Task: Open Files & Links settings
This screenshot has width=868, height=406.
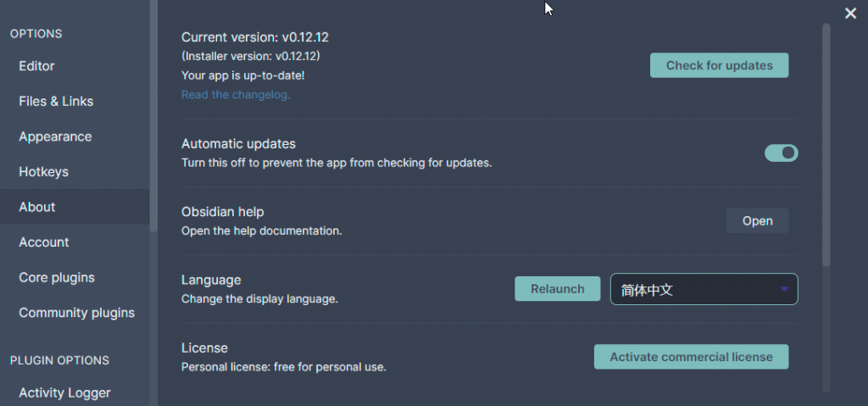Action: click(x=56, y=101)
